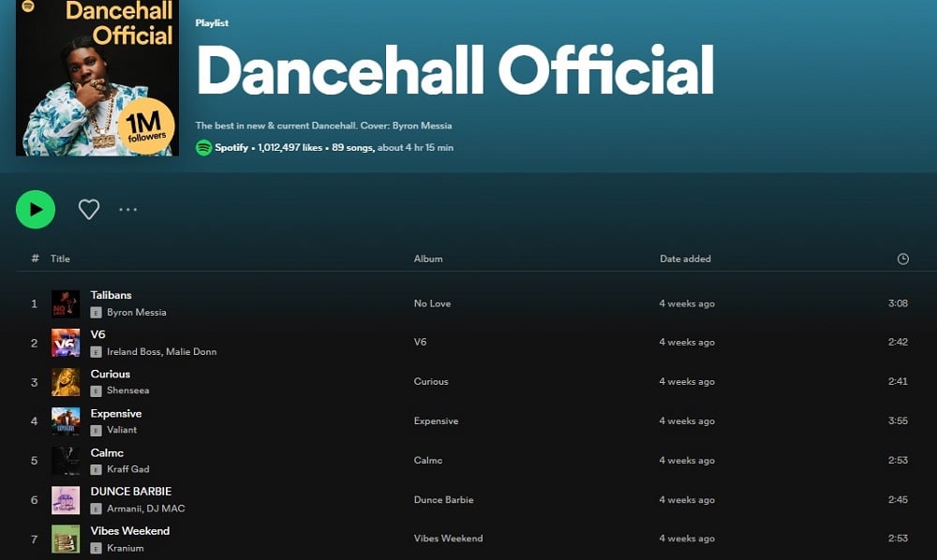The height and width of the screenshot is (560, 937).
Task: Play the Dancehall Official playlist
Action: pos(36,210)
